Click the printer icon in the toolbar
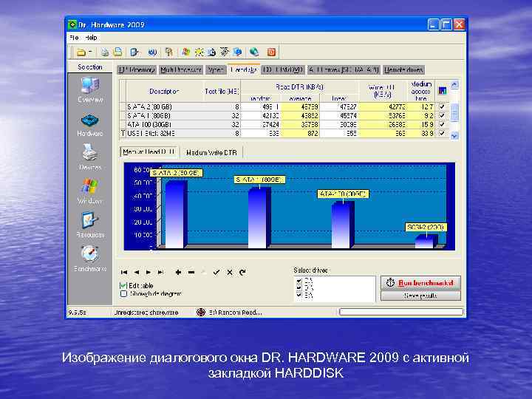 tap(105, 52)
